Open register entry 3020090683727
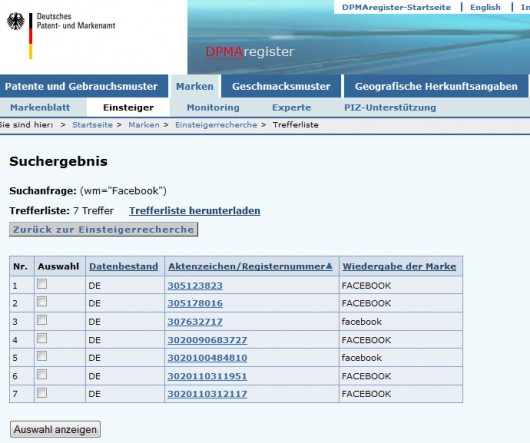Viewport: 530px width, 443px height. (x=207, y=340)
